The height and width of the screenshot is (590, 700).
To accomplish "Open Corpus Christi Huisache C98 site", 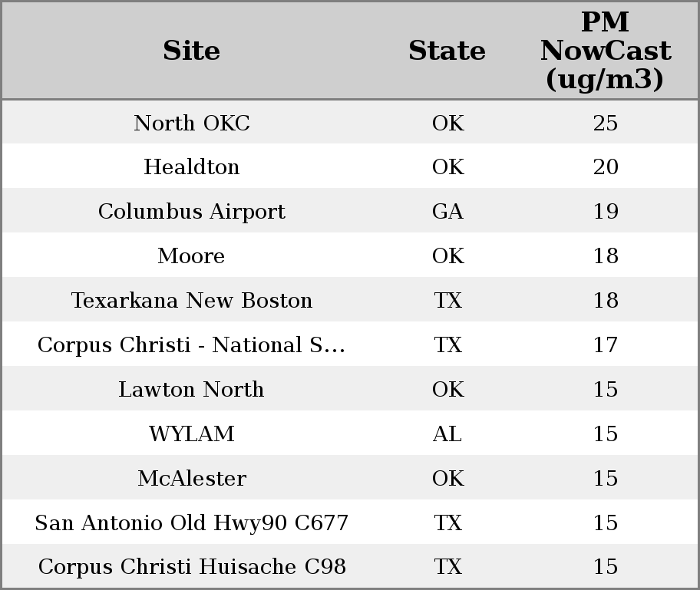I will [192, 567].
